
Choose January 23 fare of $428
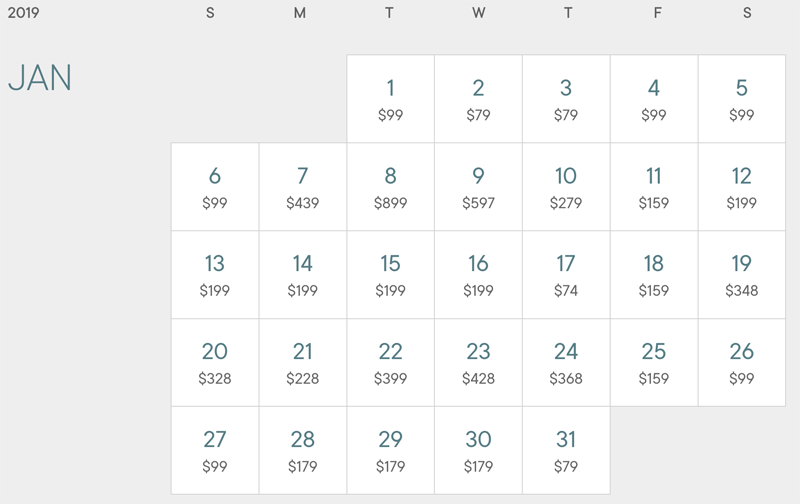[478, 363]
